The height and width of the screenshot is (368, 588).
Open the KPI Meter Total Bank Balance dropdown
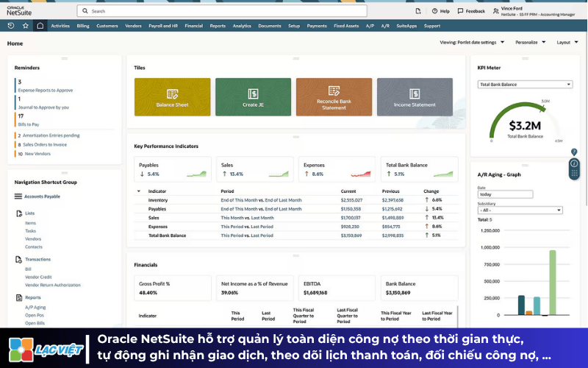525,85
